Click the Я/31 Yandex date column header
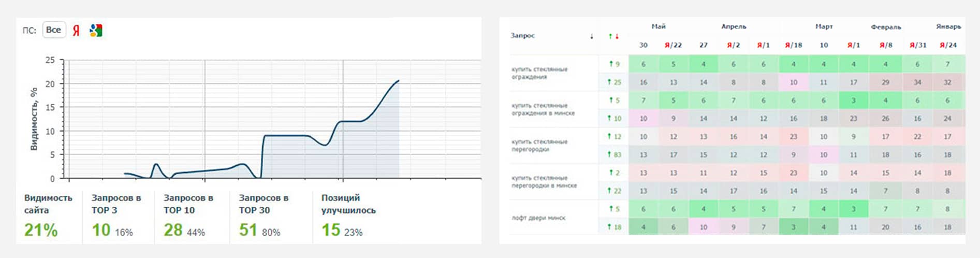 [x=918, y=45]
